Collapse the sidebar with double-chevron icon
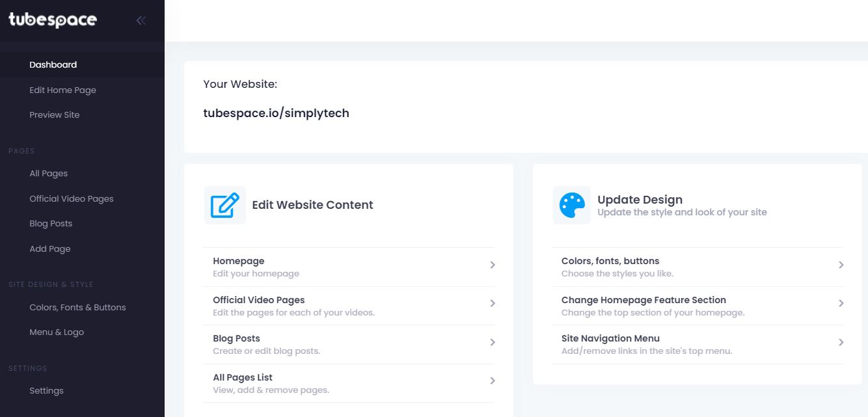868x417 pixels. 141,21
